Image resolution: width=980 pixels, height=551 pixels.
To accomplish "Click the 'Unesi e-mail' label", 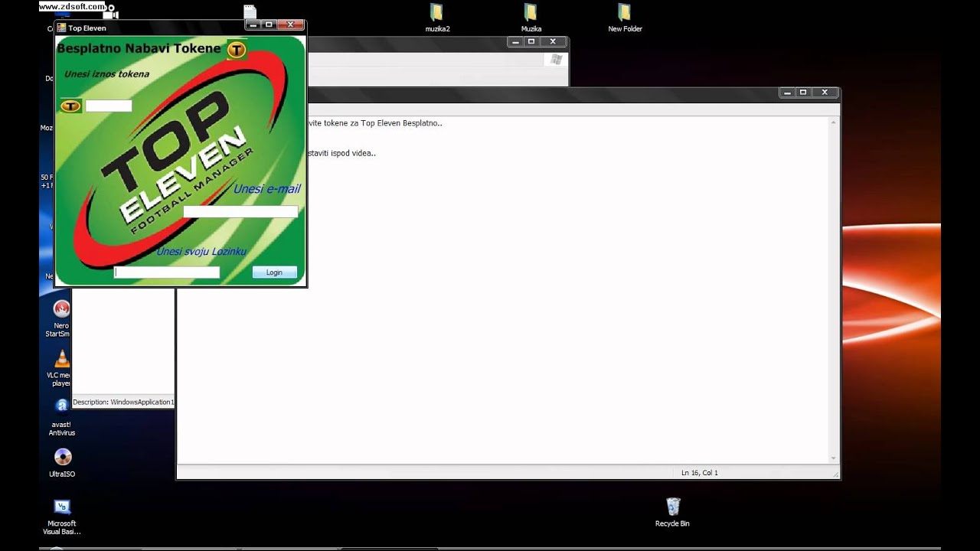I will (x=266, y=189).
